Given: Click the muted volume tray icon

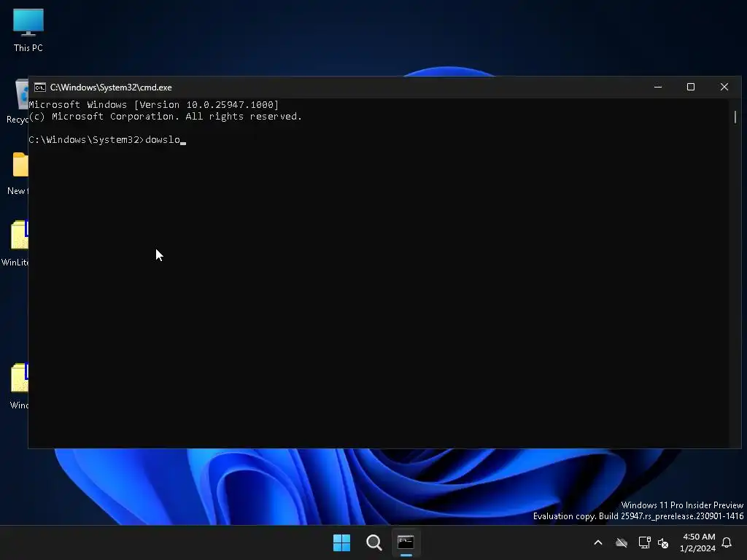Looking at the screenshot, I should [663, 542].
